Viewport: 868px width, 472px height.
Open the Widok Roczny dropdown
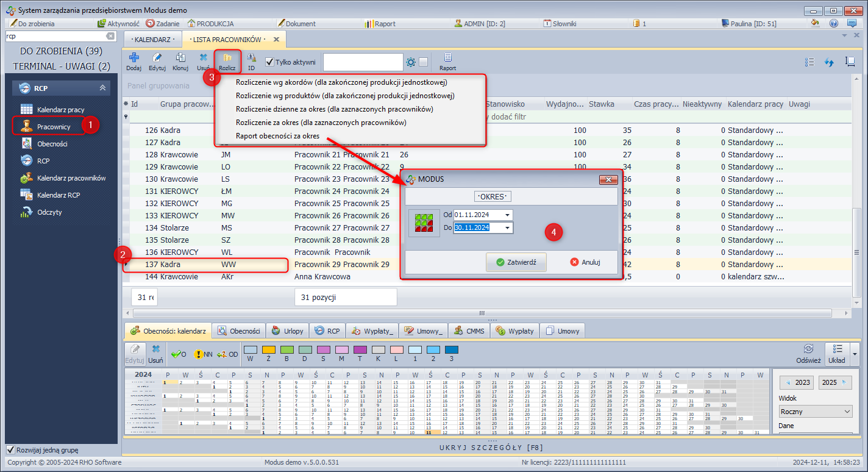coord(815,412)
